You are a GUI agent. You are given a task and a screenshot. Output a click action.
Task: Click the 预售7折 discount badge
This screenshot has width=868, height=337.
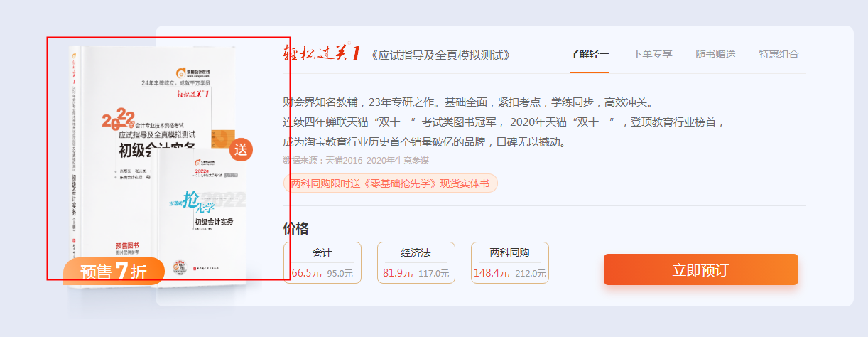(114, 272)
